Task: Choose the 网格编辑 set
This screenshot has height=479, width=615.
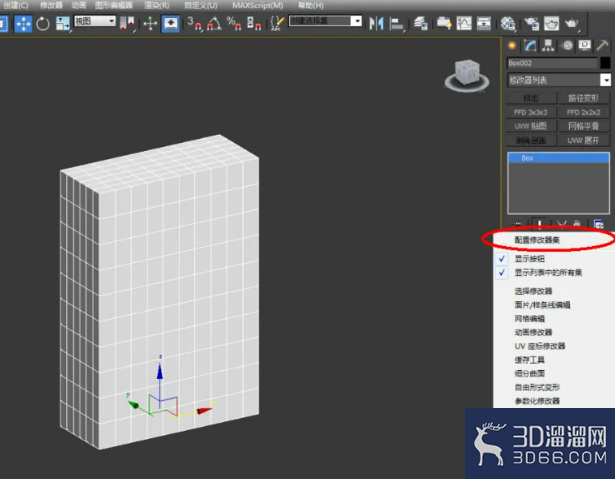Action: pyautogui.click(x=554, y=319)
